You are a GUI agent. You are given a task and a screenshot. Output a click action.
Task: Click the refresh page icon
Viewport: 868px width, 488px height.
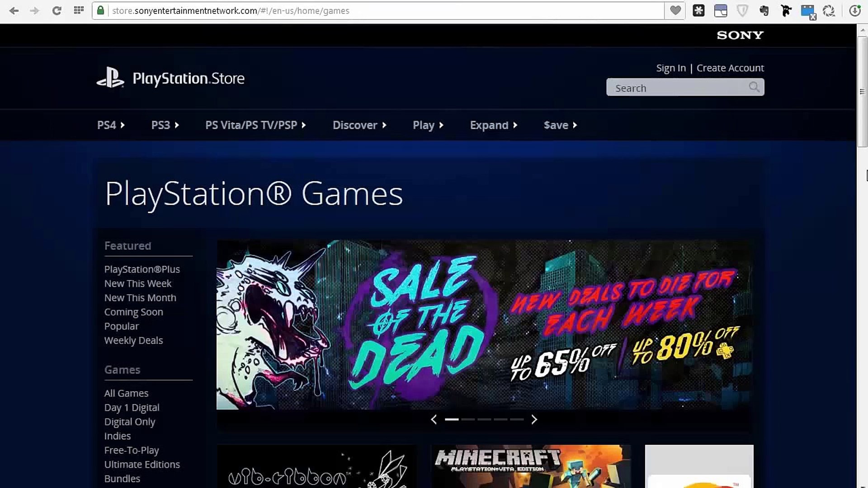[x=56, y=11]
